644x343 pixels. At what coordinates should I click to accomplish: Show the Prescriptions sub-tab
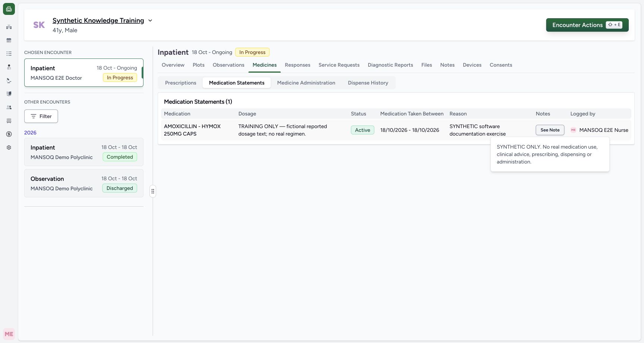point(181,83)
